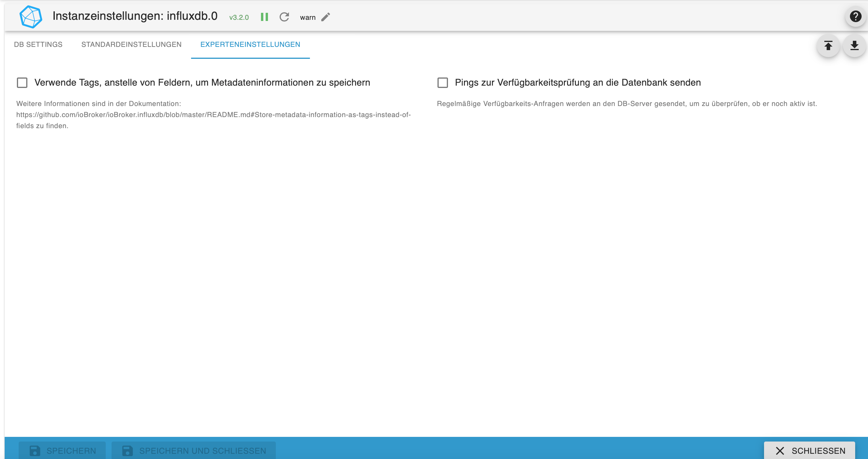The height and width of the screenshot is (459, 868).
Task: Restart the instance via refresh icon
Action: click(x=284, y=17)
